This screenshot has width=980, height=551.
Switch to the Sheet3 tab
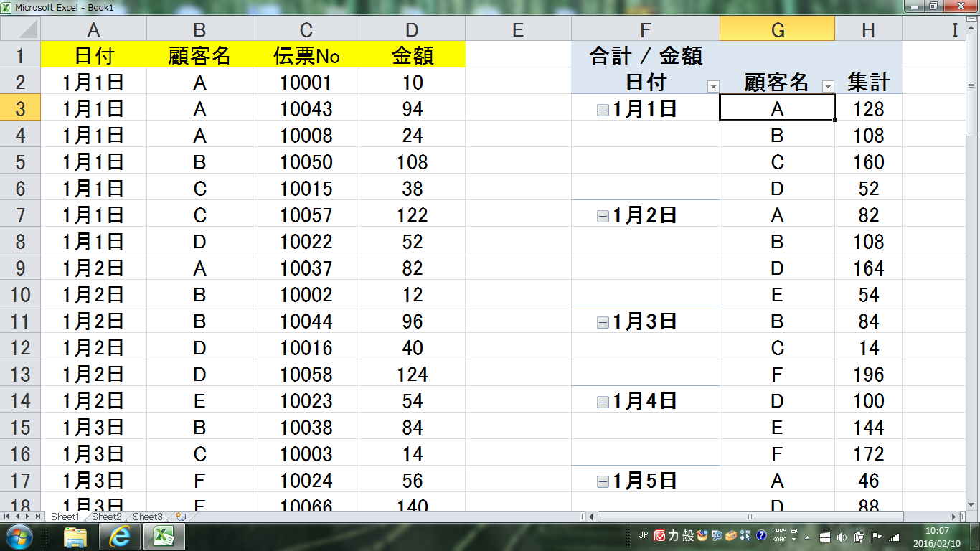pyautogui.click(x=148, y=517)
